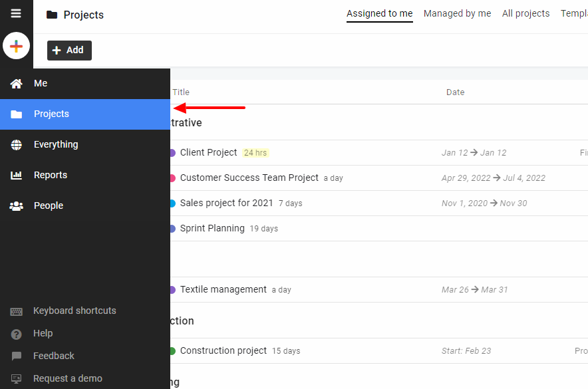Click the Start: Feb 23 date

tap(466, 351)
